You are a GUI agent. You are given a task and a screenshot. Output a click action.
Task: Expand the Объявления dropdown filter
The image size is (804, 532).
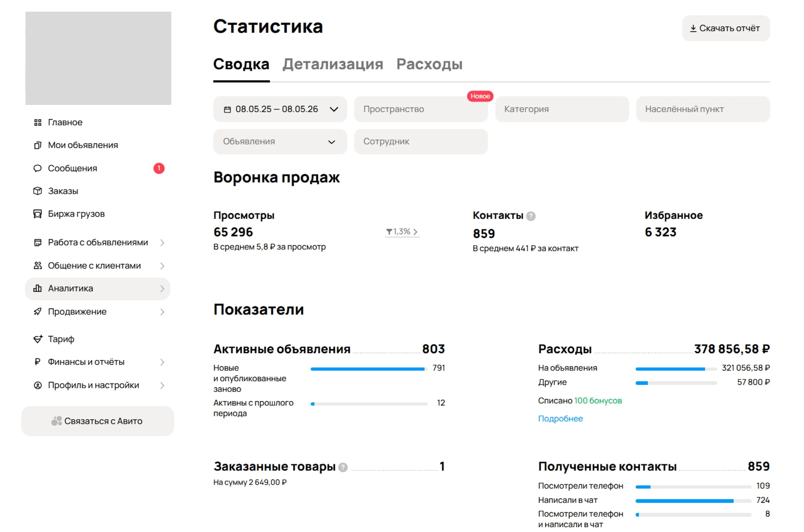coord(280,141)
